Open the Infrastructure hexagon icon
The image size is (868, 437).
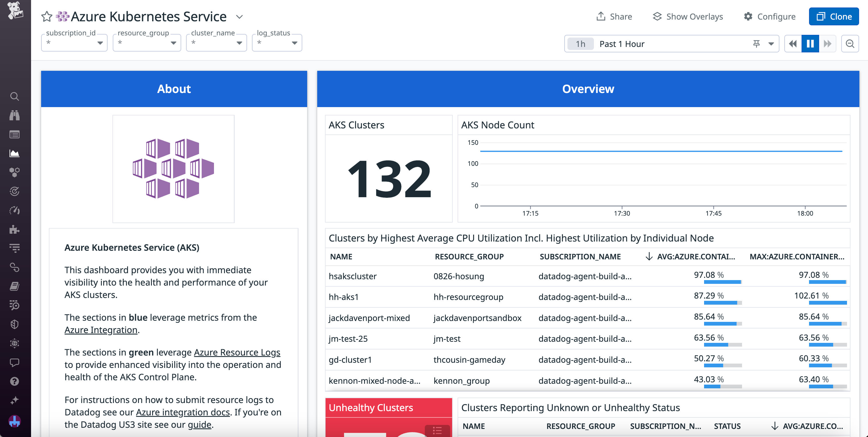click(15, 172)
